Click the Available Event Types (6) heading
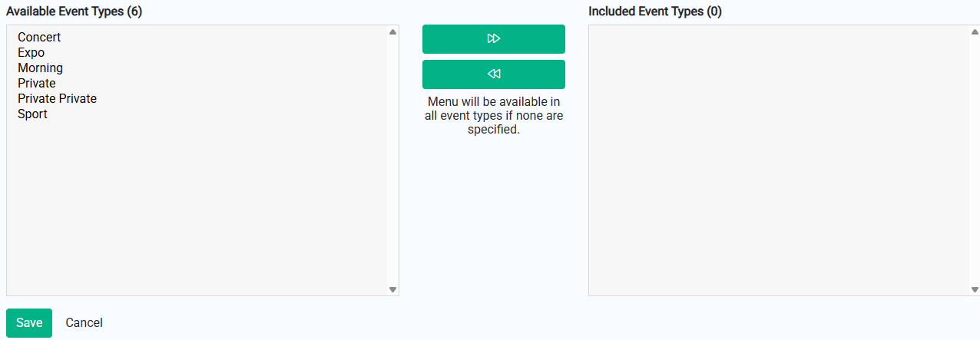The width and height of the screenshot is (980, 340). [74, 12]
